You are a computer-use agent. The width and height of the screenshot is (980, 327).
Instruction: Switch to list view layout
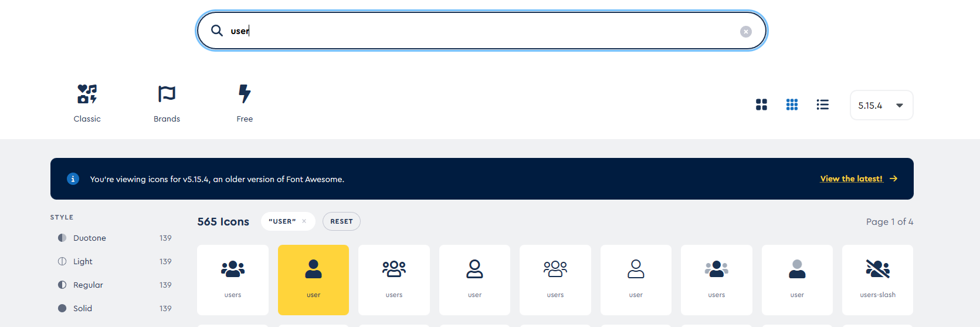point(822,104)
